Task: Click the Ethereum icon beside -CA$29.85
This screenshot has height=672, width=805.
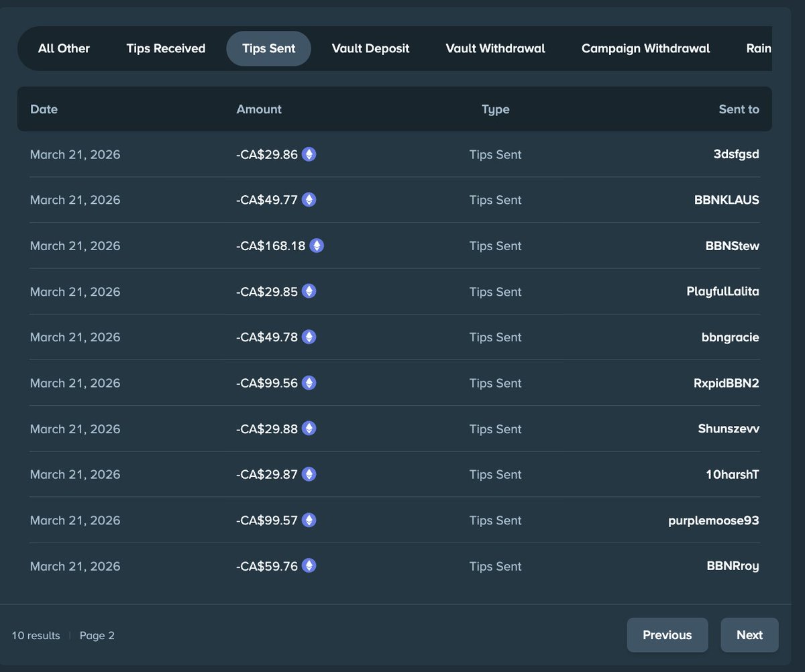Action: click(309, 291)
